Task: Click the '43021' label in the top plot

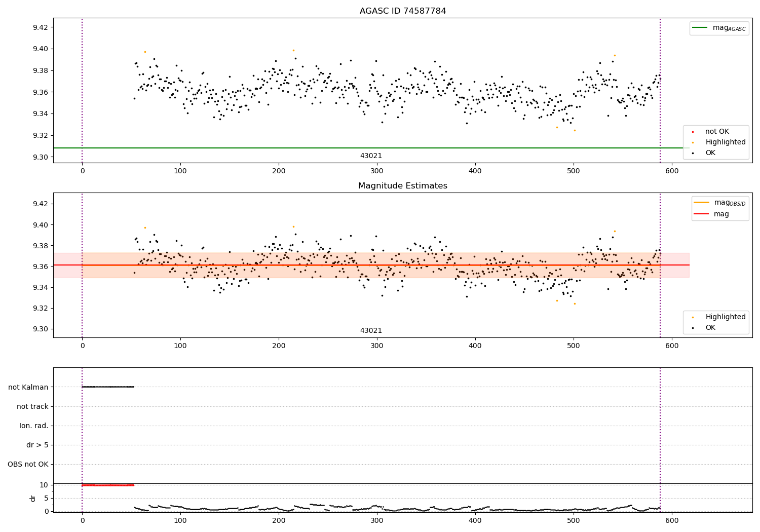Action: 371,156
